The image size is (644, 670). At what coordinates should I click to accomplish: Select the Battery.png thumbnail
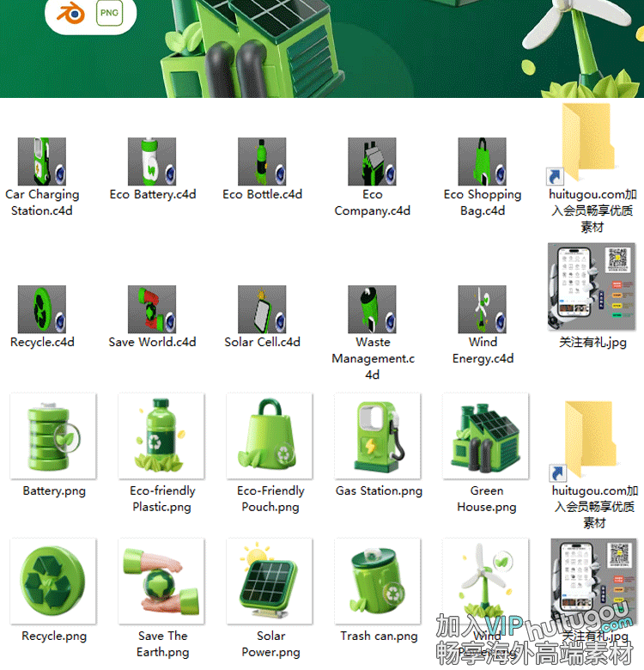(53, 435)
